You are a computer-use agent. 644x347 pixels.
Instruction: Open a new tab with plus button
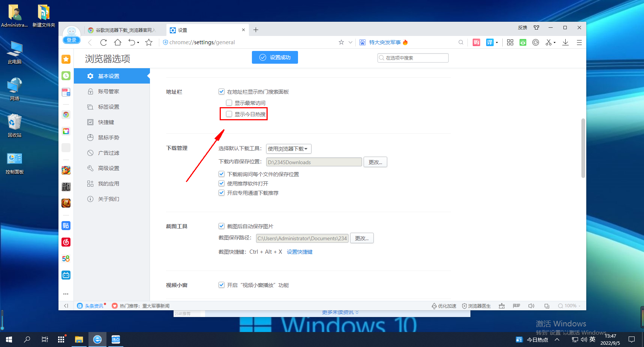[256, 30]
